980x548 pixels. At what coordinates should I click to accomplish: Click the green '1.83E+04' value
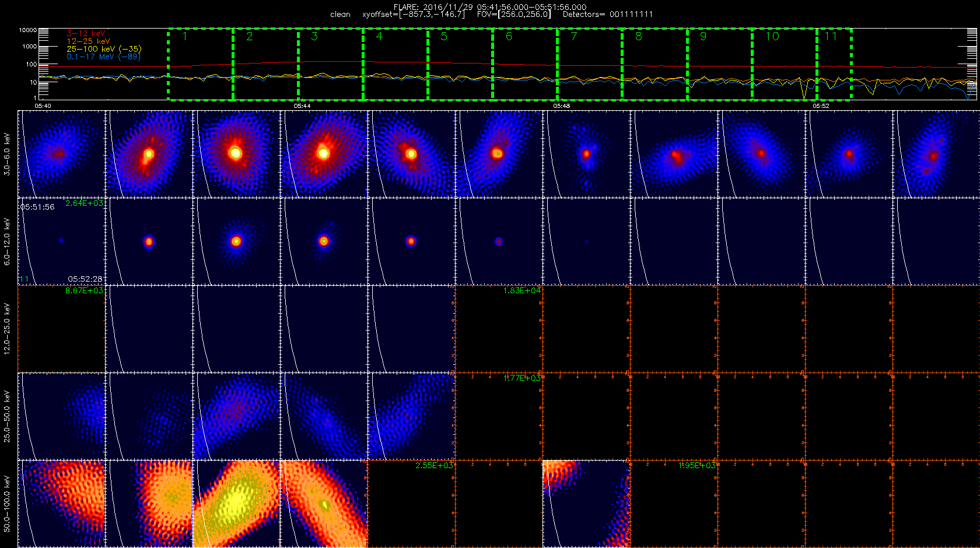(x=522, y=291)
